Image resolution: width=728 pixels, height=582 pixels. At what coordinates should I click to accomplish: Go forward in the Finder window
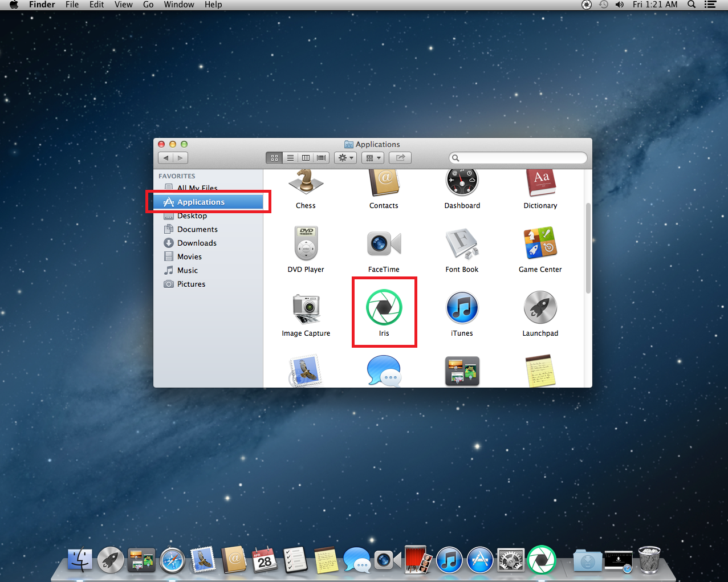click(x=181, y=158)
